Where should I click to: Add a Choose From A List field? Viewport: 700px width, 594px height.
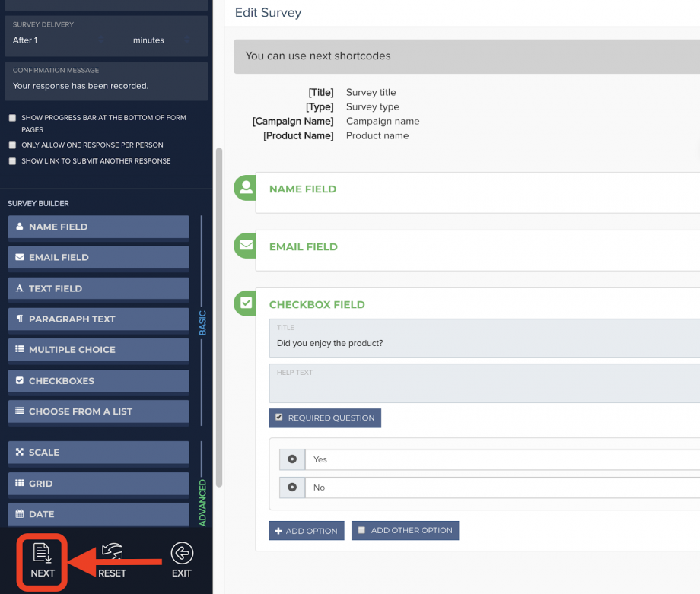[98, 411]
